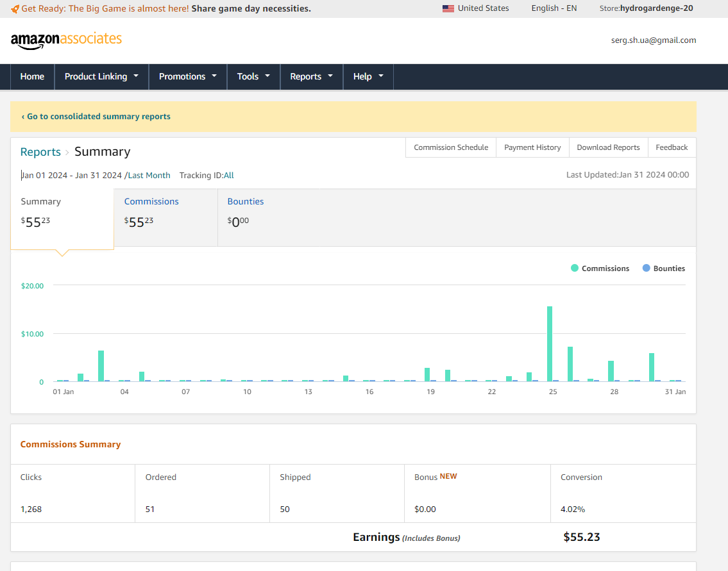Go to consolidated summary reports
The width and height of the screenshot is (728, 571).
click(96, 117)
